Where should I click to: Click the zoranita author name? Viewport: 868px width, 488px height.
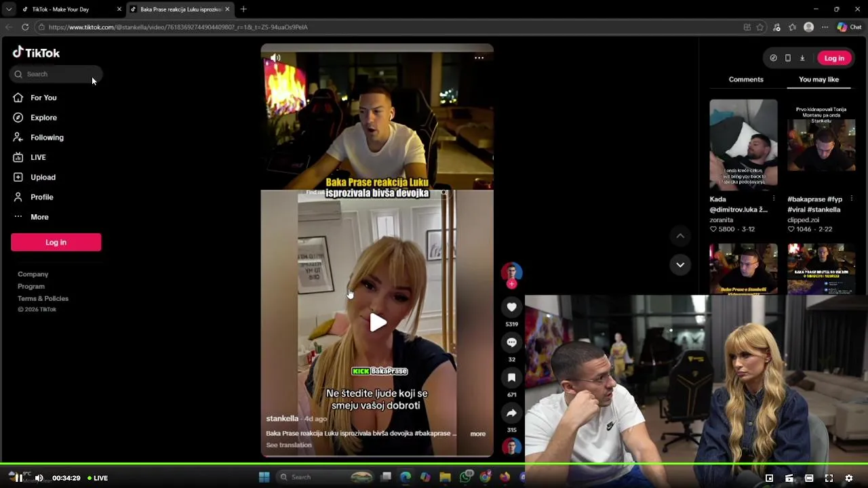tap(722, 220)
